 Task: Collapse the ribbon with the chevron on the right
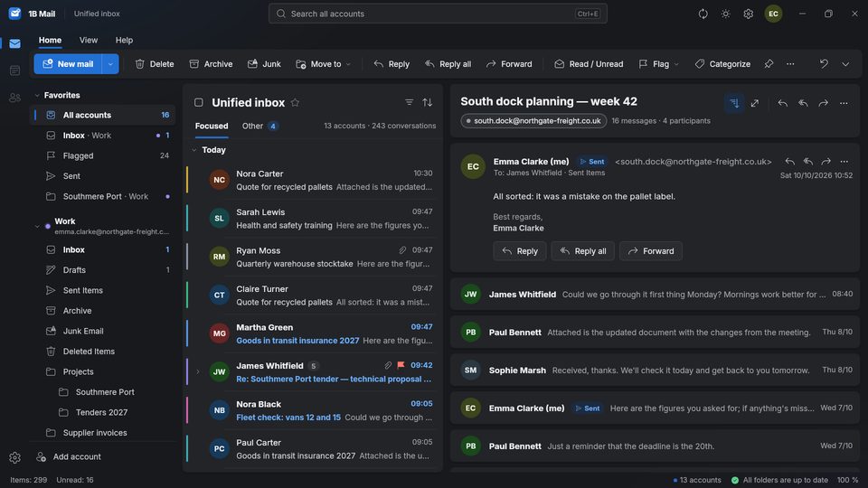pos(845,64)
